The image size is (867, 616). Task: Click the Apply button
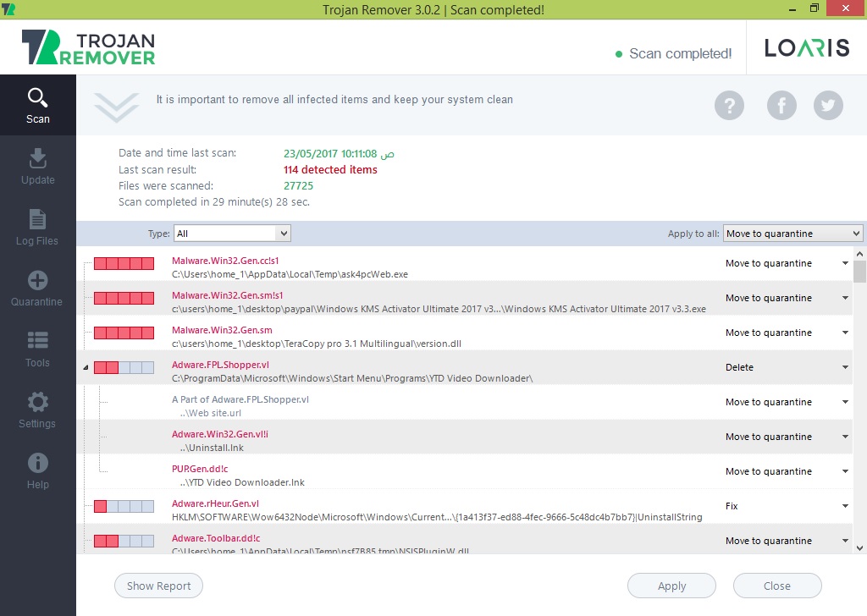tap(671, 586)
